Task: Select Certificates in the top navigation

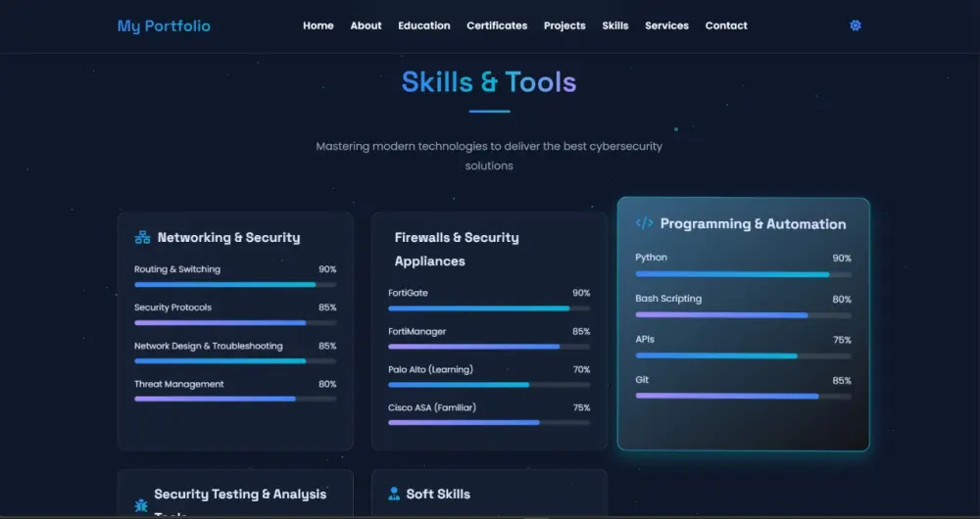Action: [x=497, y=25]
